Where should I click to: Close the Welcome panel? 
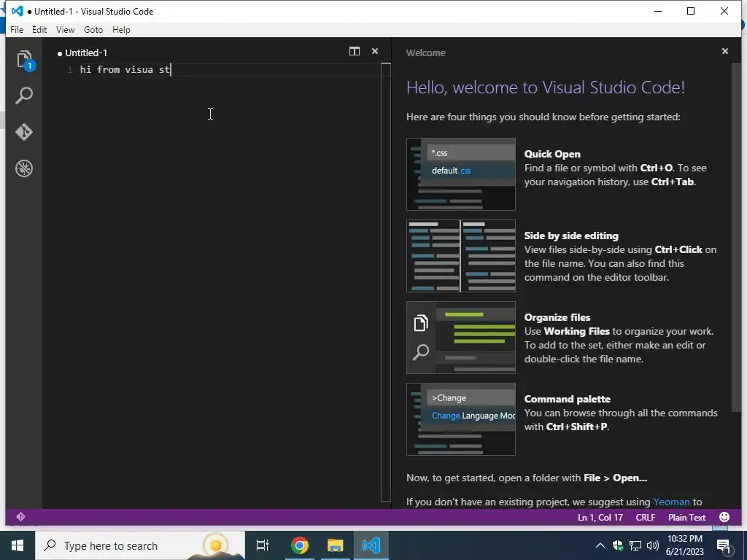(724, 51)
